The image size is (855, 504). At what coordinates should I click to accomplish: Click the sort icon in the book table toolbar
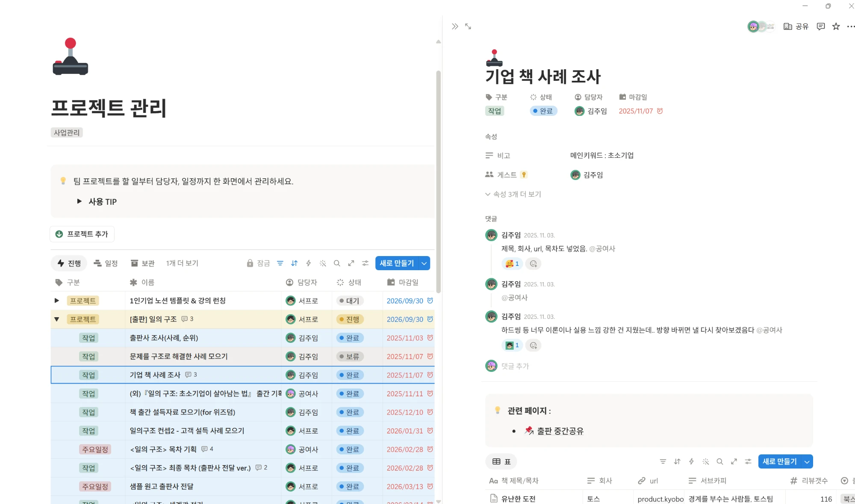click(x=677, y=462)
